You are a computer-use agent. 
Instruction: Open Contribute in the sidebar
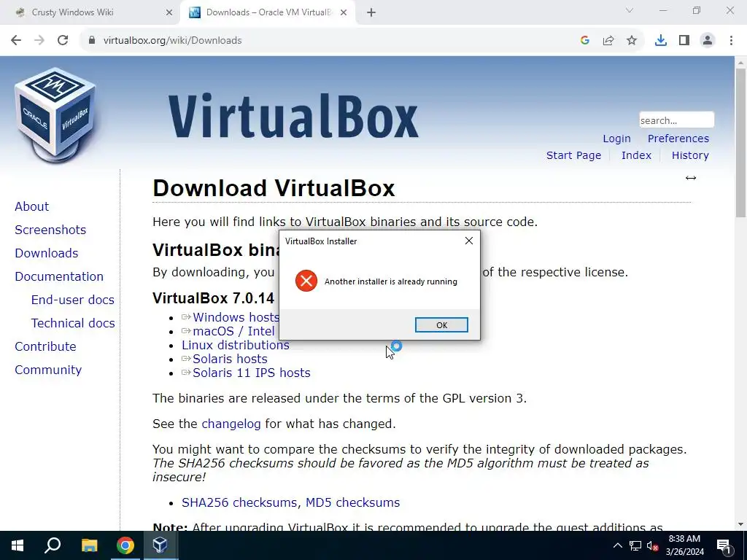point(45,346)
